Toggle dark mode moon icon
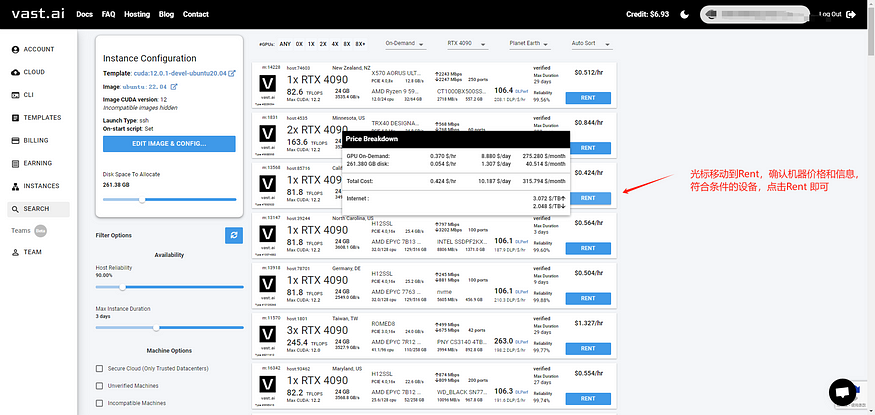This screenshot has height=415, width=875. (x=684, y=15)
